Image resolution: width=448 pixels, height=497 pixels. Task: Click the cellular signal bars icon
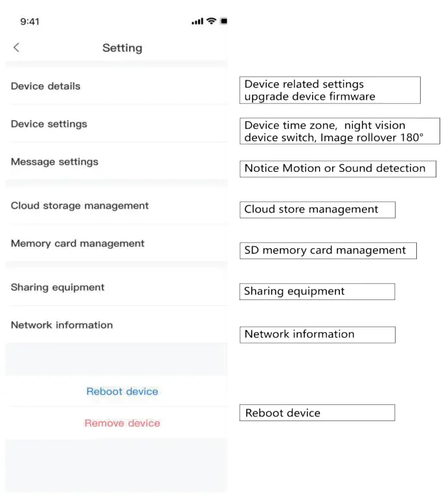point(197,22)
